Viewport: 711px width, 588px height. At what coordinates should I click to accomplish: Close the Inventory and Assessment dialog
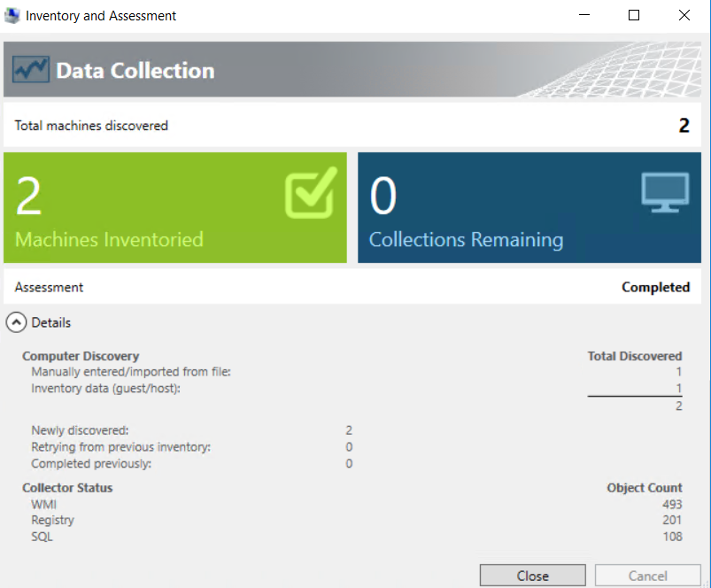tap(532, 575)
